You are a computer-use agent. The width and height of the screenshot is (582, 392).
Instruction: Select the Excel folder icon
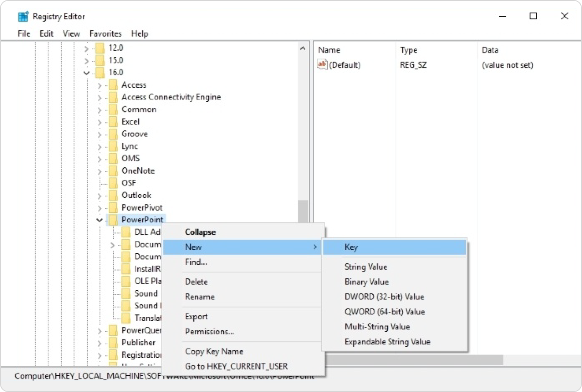pos(113,122)
